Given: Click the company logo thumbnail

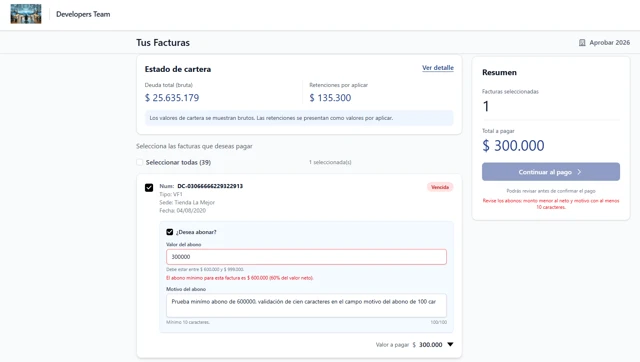Looking at the screenshot, I should pyautogui.click(x=26, y=14).
